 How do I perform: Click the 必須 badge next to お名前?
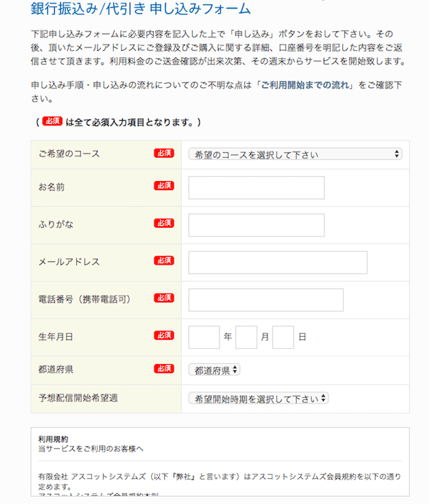(164, 186)
